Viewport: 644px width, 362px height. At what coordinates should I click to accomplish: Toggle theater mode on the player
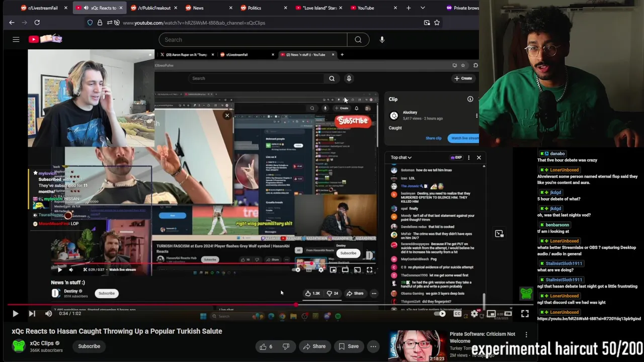[x=508, y=314]
